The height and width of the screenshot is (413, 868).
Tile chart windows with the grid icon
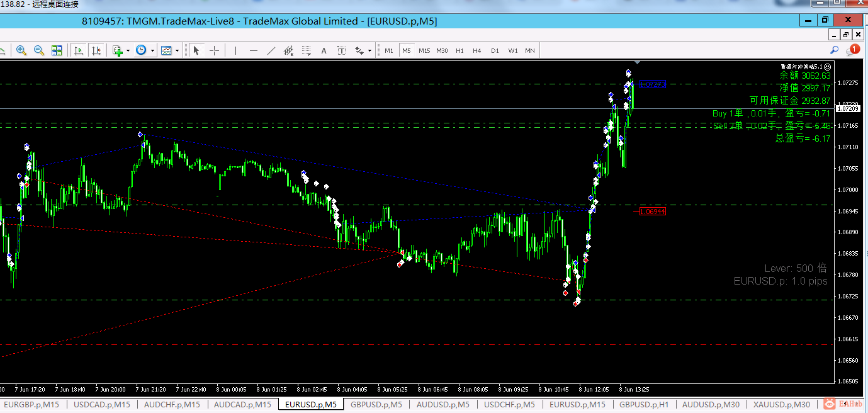tap(57, 50)
